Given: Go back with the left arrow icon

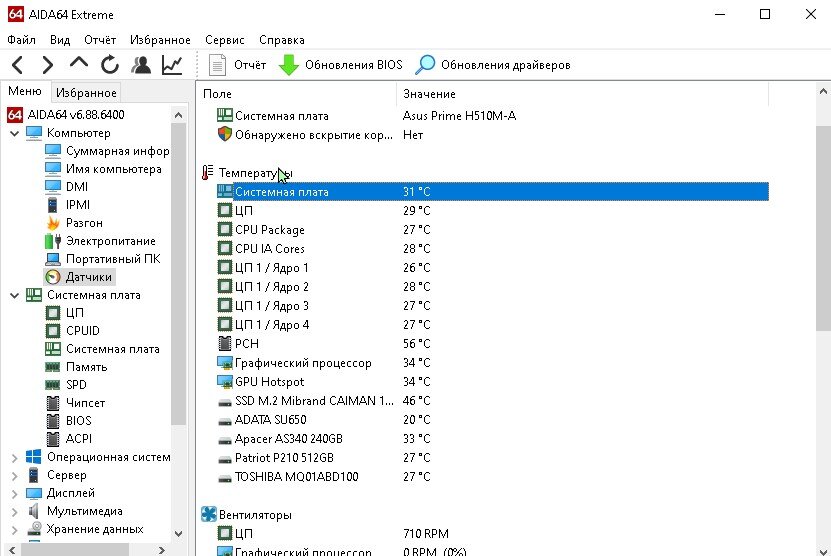Looking at the screenshot, I should click(17, 65).
